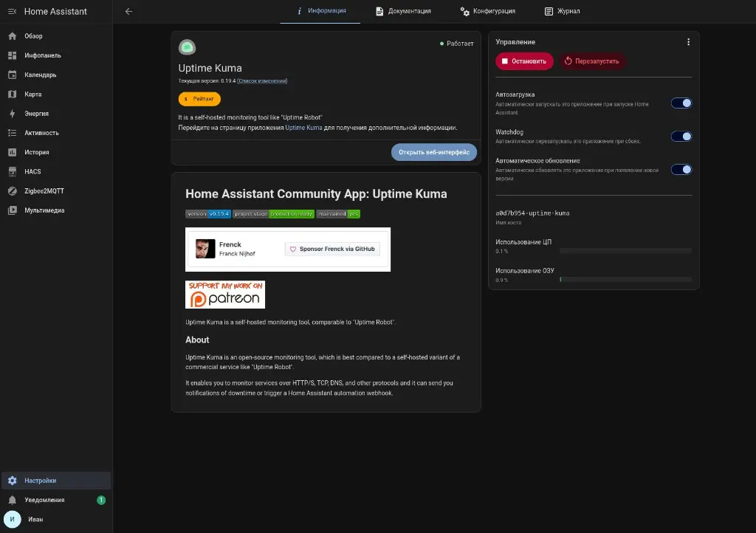Toggle the Watchdog switch
Screen dimensions: 756x533
[x=681, y=137]
